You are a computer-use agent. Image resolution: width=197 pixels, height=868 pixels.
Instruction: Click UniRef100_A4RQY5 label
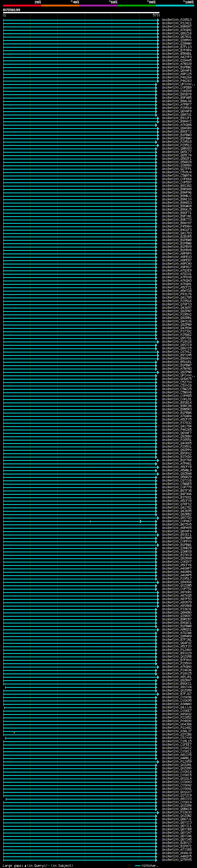pos(176,857)
